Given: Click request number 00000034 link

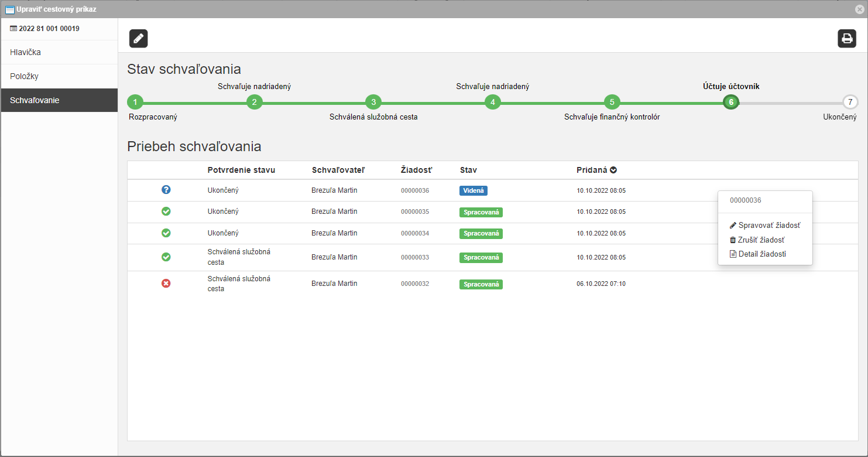Looking at the screenshot, I should [x=415, y=234].
